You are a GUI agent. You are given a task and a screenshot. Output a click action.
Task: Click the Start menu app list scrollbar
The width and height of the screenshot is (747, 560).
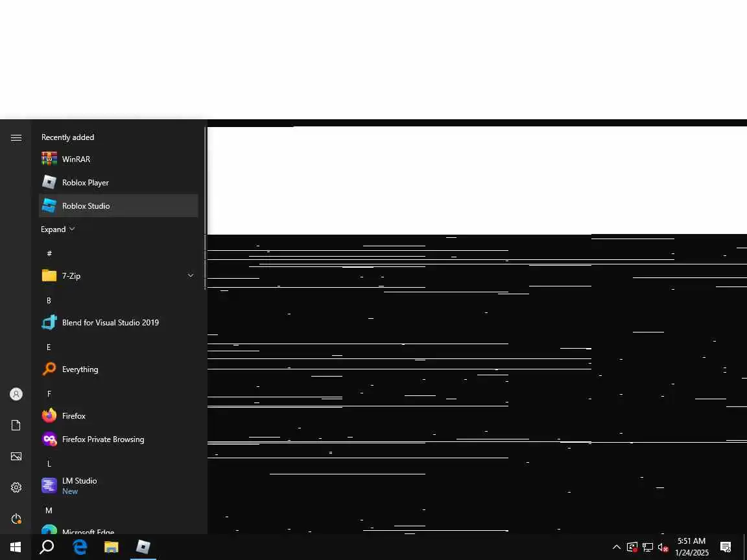(x=206, y=208)
